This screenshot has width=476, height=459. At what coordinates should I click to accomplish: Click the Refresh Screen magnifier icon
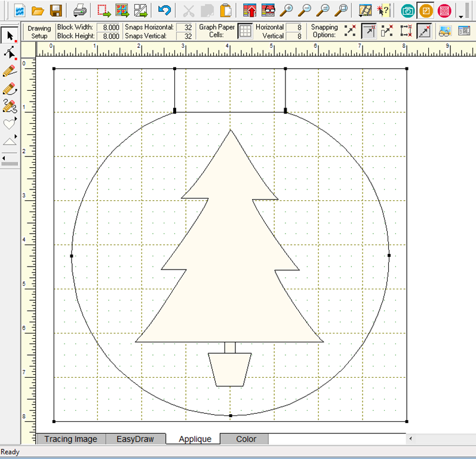coord(323,11)
